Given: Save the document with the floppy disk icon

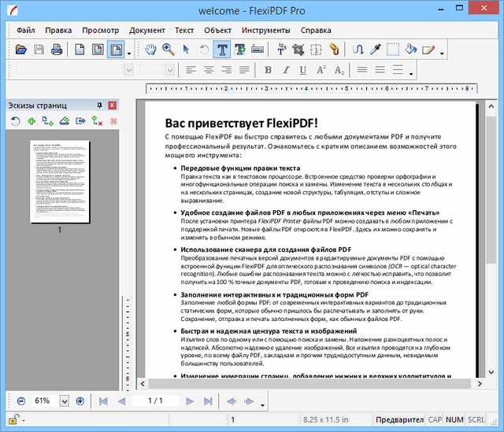Looking at the screenshot, I should (39, 50).
